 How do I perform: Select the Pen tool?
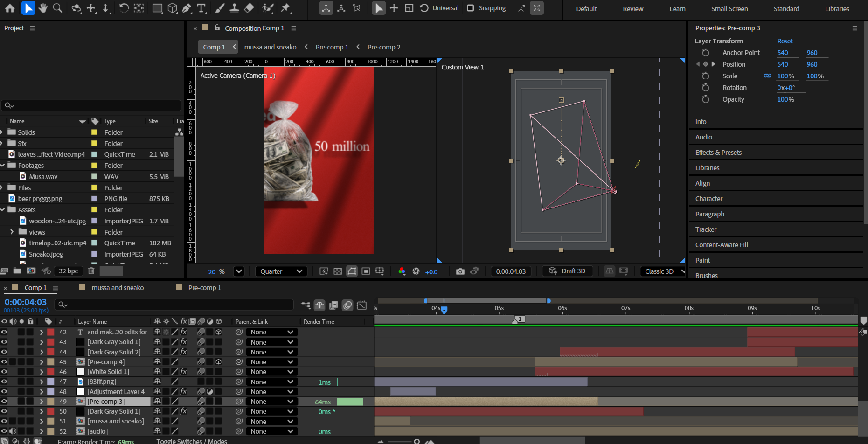click(x=187, y=8)
